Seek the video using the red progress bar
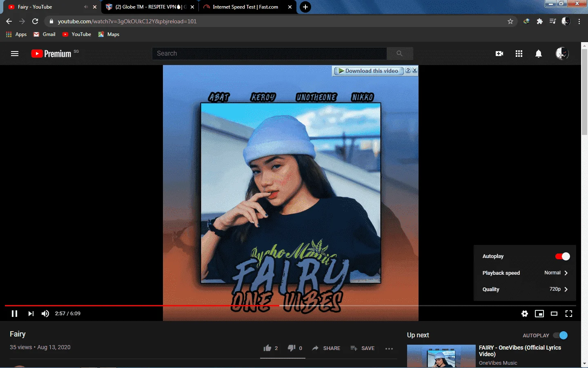 coord(290,305)
